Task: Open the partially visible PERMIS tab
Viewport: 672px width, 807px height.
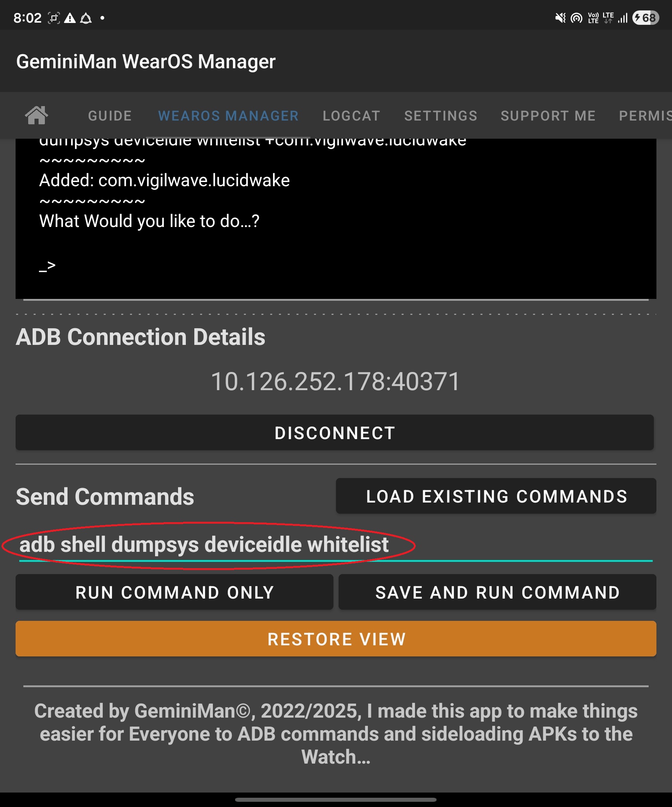Action: 645,116
